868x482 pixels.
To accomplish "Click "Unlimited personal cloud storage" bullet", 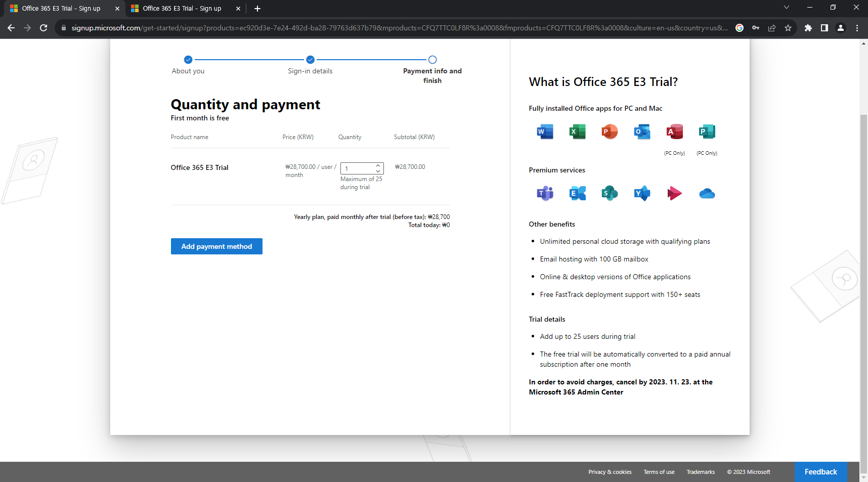I will [x=625, y=241].
